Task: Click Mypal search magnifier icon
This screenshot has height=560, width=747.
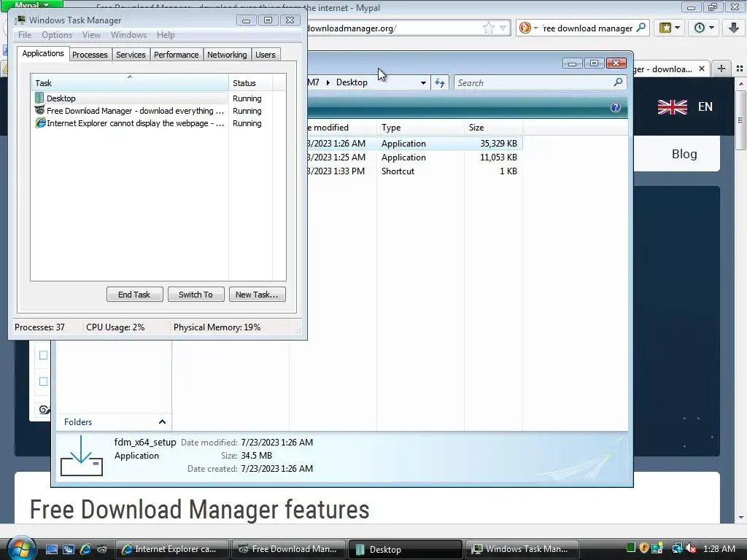Action: pos(640,28)
